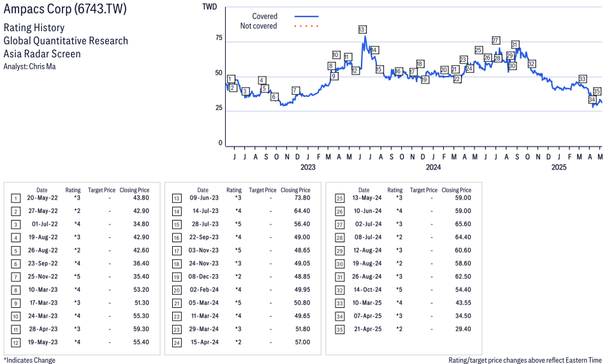
Task: Click the Rating History heading
Action: [34, 27]
